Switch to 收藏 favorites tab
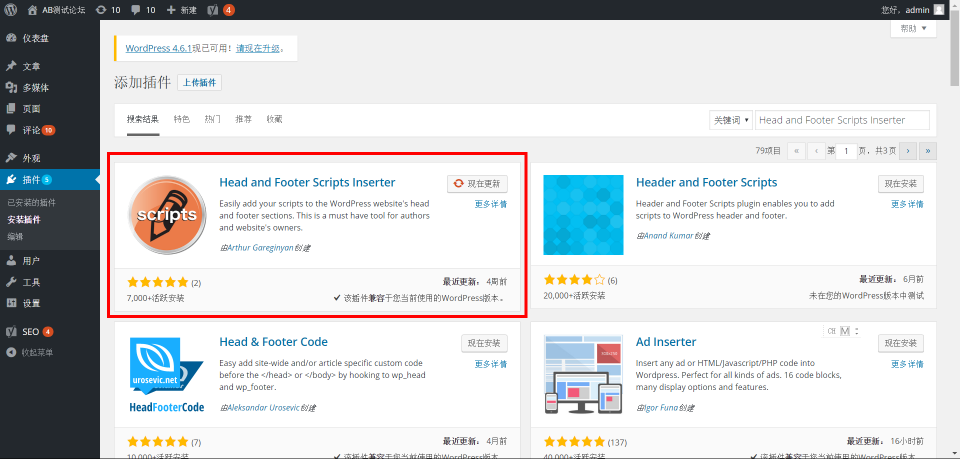The height and width of the screenshot is (459, 960). [x=274, y=119]
